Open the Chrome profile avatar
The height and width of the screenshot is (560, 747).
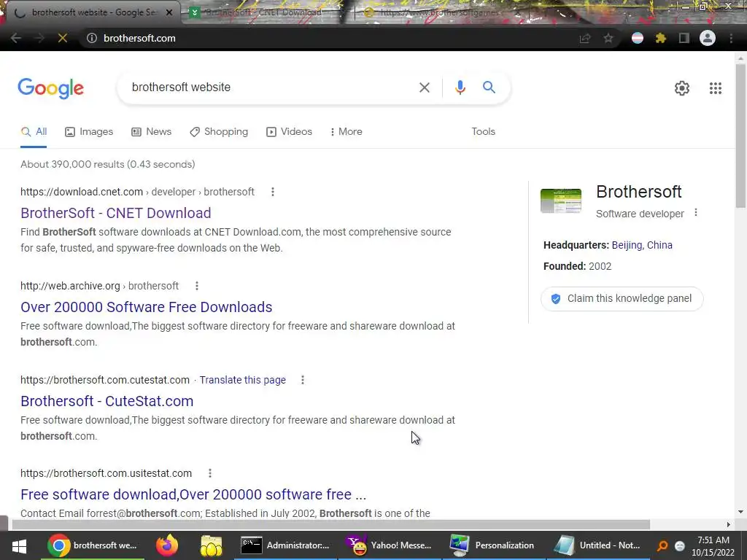(x=708, y=38)
